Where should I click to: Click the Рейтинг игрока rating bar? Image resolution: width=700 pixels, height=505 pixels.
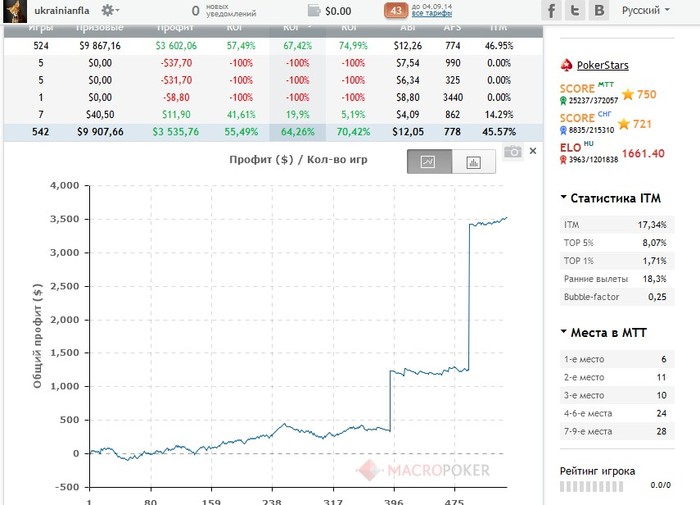click(x=592, y=486)
